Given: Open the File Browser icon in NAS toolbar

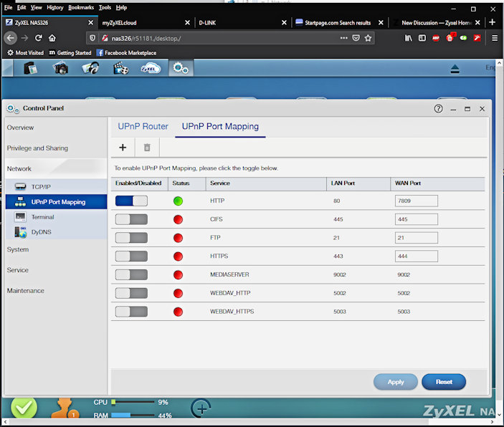Looking at the screenshot, I should [31, 68].
